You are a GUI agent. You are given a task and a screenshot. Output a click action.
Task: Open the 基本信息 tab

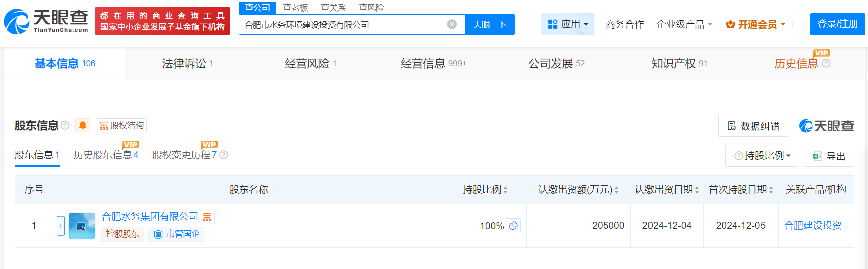pyautogui.click(x=65, y=63)
